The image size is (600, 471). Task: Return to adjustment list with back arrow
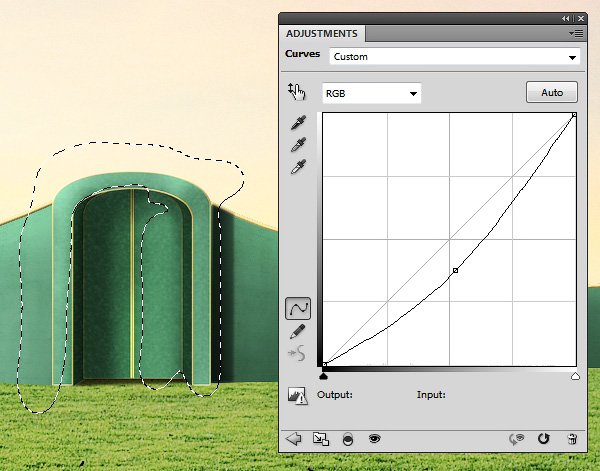(x=294, y=438)
